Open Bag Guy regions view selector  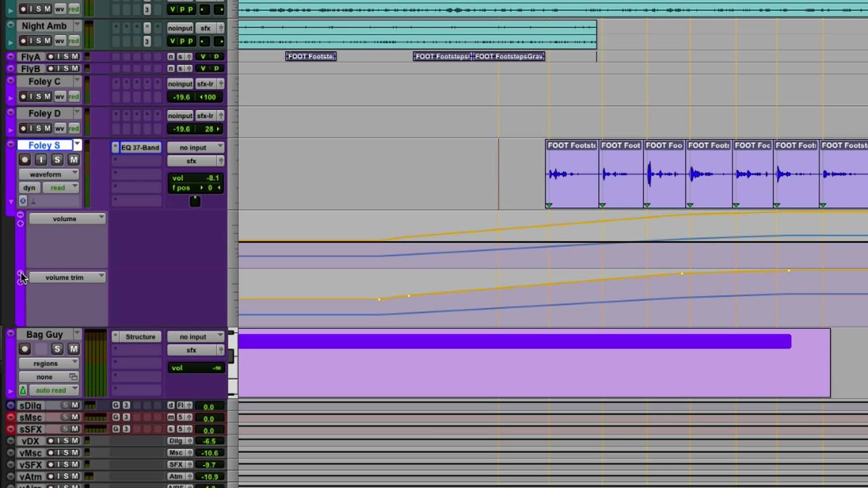(x=49, y=363)
